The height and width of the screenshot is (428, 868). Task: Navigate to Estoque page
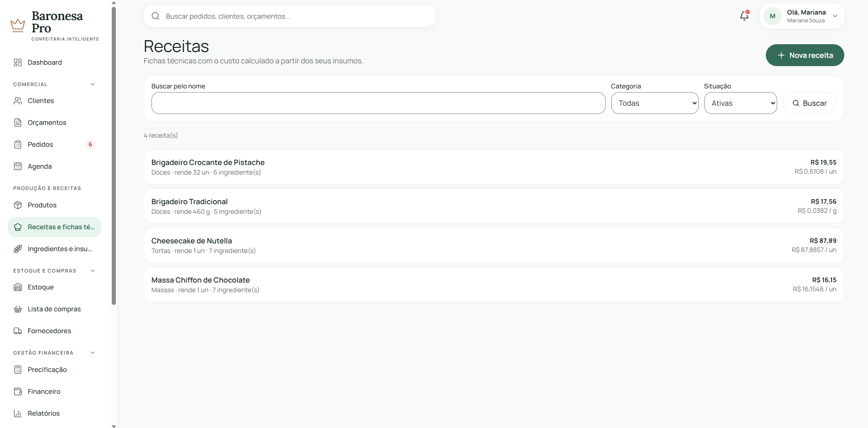pyautogui.click(x=54, y=287)
